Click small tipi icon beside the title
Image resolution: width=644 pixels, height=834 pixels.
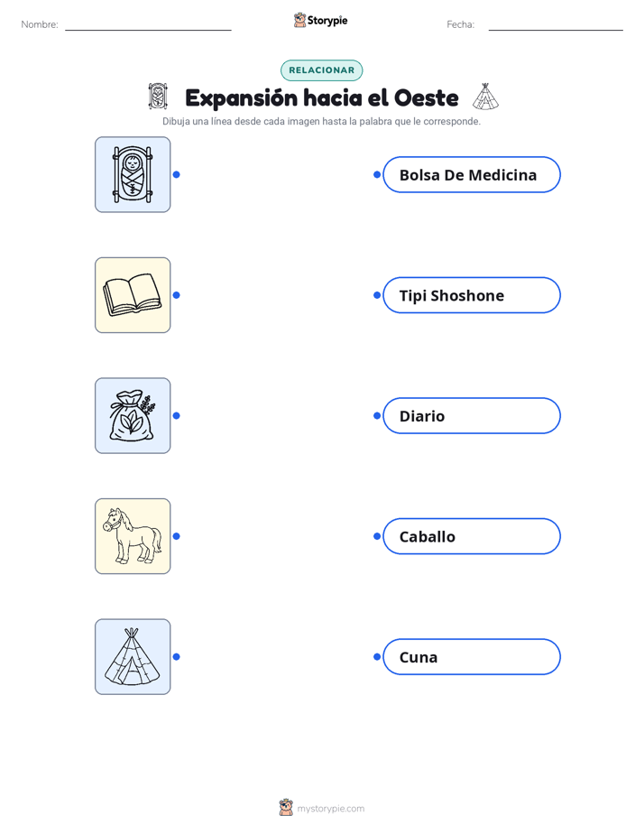(485, 97)
